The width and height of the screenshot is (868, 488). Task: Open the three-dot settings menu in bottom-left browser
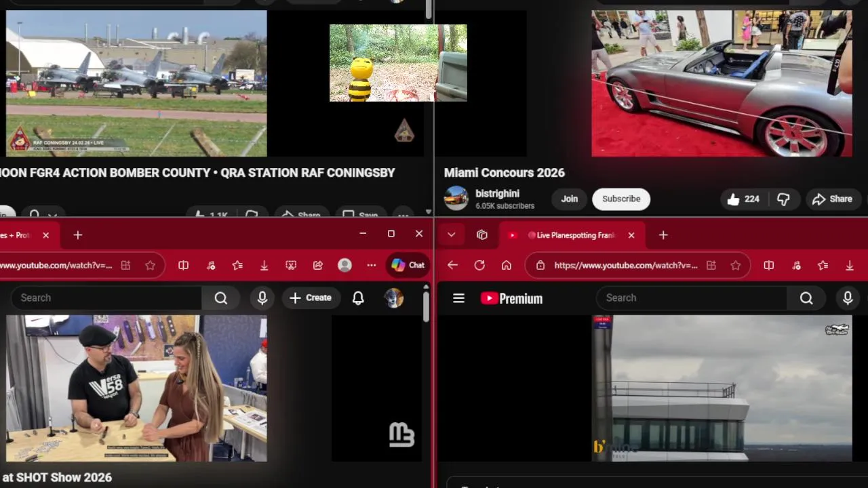point(372,266)
